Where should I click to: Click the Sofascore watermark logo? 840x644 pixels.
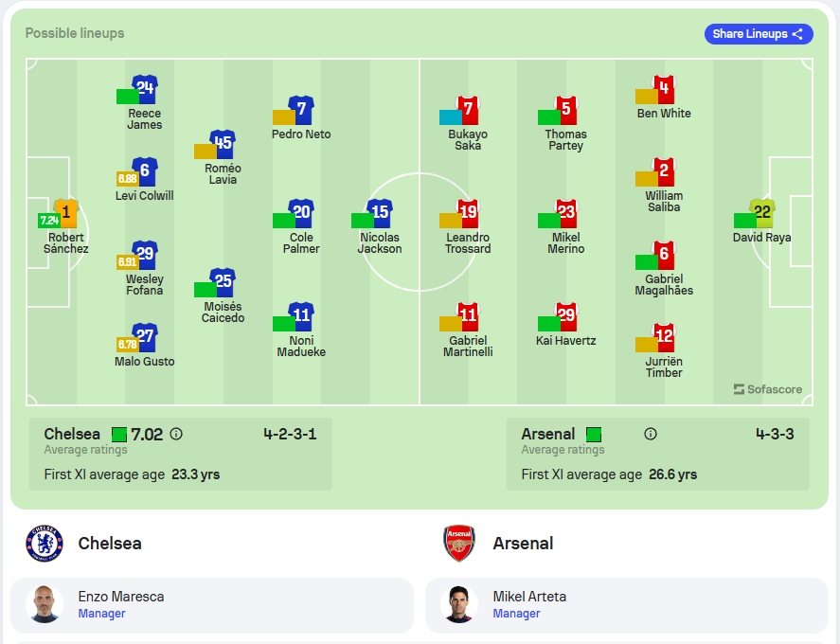pyautogui.click(x=768, y=389)
